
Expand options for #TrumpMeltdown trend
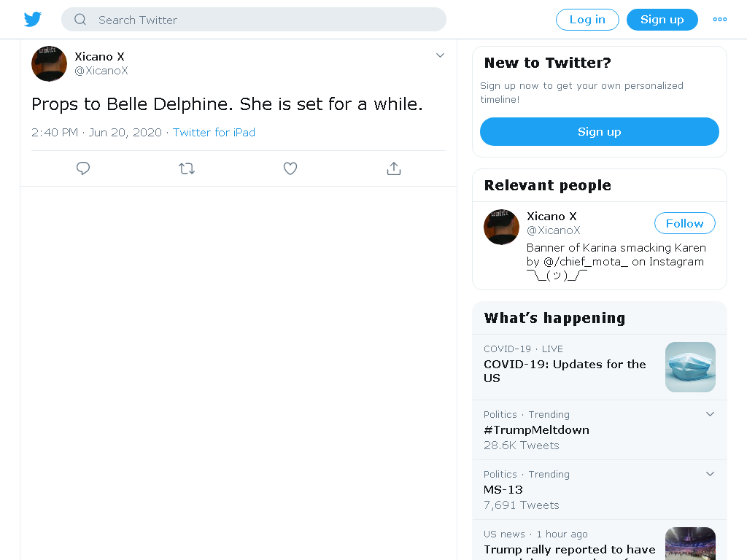point(710,414)
